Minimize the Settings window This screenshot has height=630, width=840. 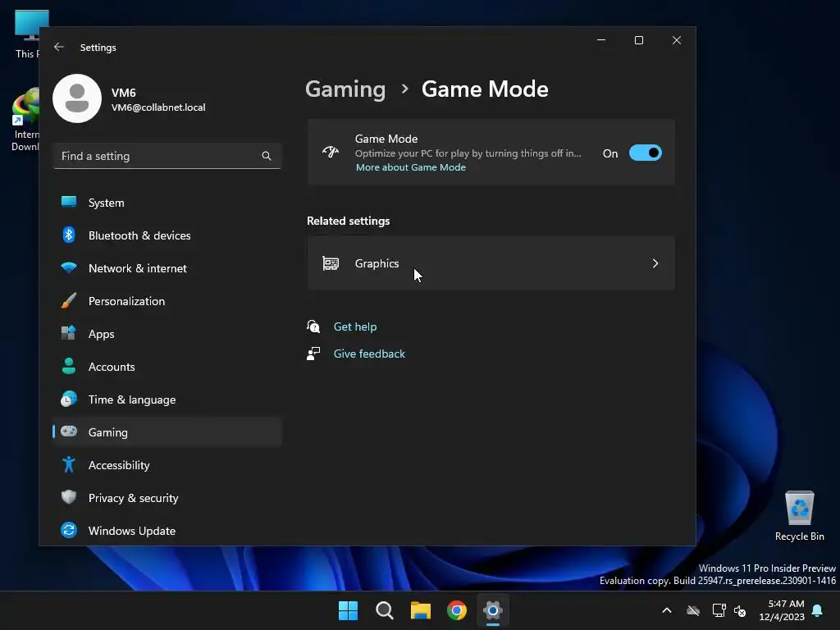point(601,40)
